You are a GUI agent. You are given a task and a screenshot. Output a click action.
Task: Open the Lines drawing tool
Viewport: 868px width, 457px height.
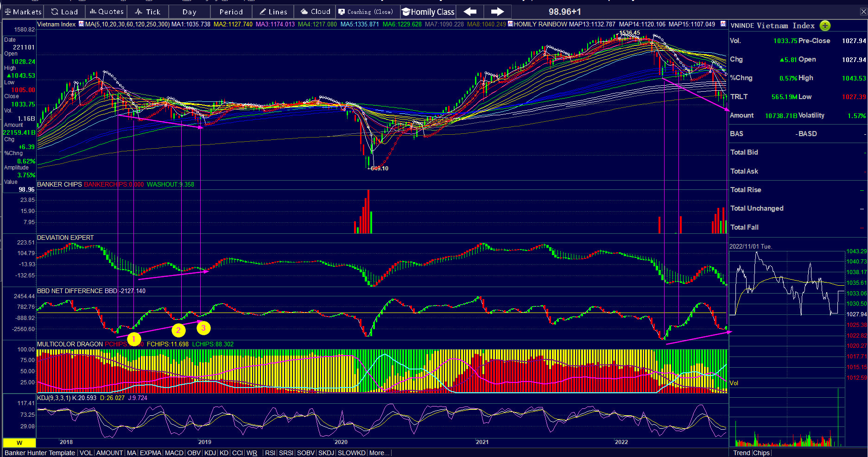coord(273,12)
